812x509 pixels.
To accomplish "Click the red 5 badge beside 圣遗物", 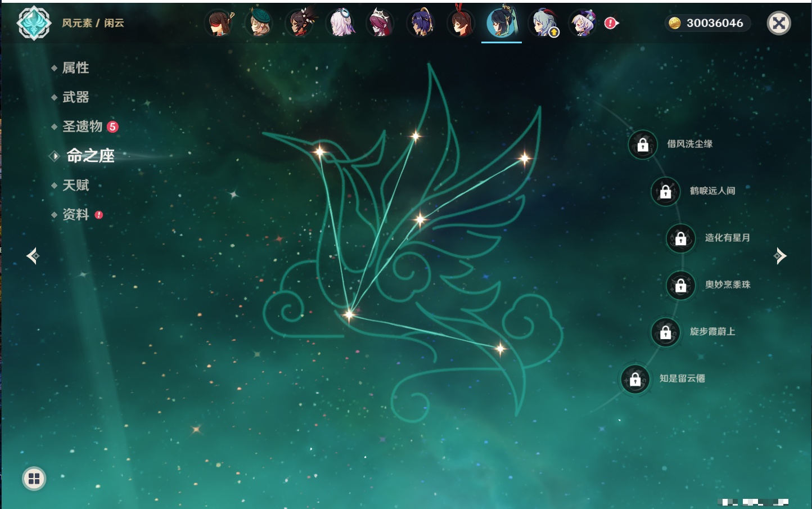I will pyautogui.click(x=112, y=127).
